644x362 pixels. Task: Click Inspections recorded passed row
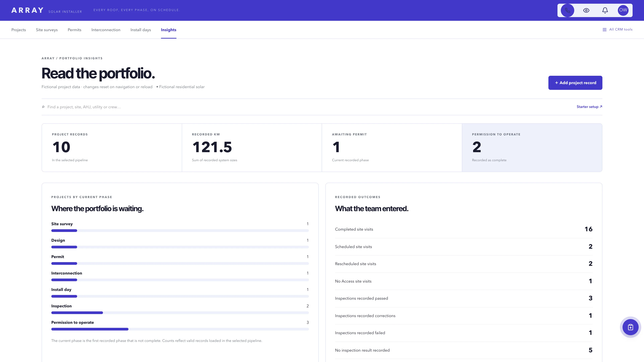pos(464,298)
